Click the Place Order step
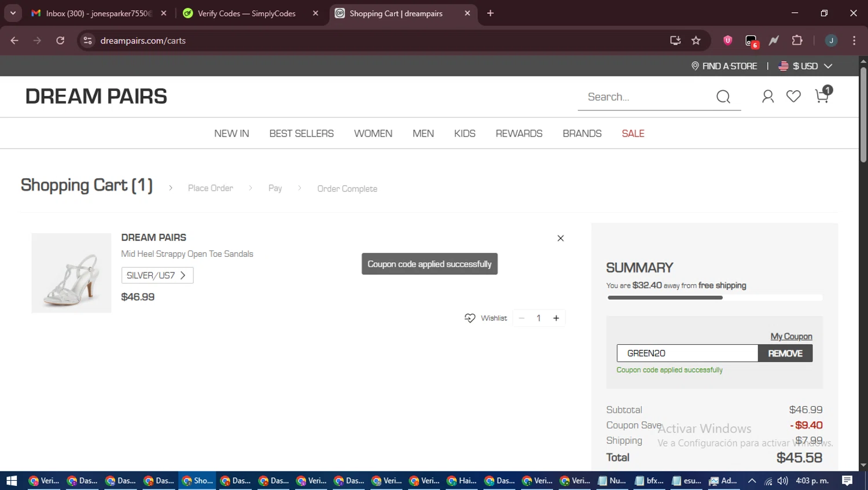Image resolution: width=868 pixels, height=490 pixels. point(211,189)
